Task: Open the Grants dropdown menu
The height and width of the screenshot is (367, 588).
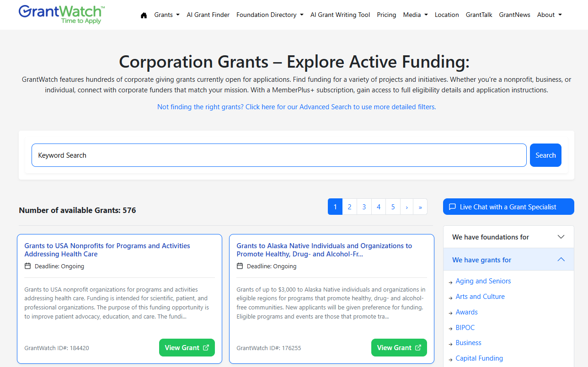Action: tap(166, 15)
